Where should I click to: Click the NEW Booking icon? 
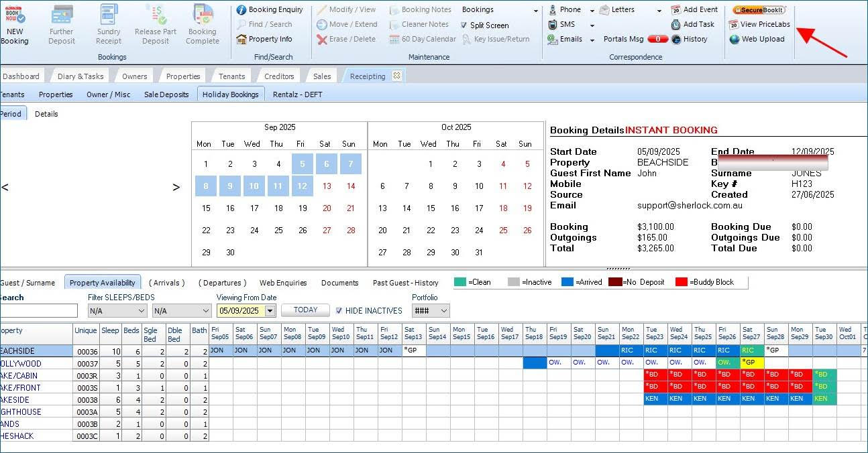tap(14, 16)
